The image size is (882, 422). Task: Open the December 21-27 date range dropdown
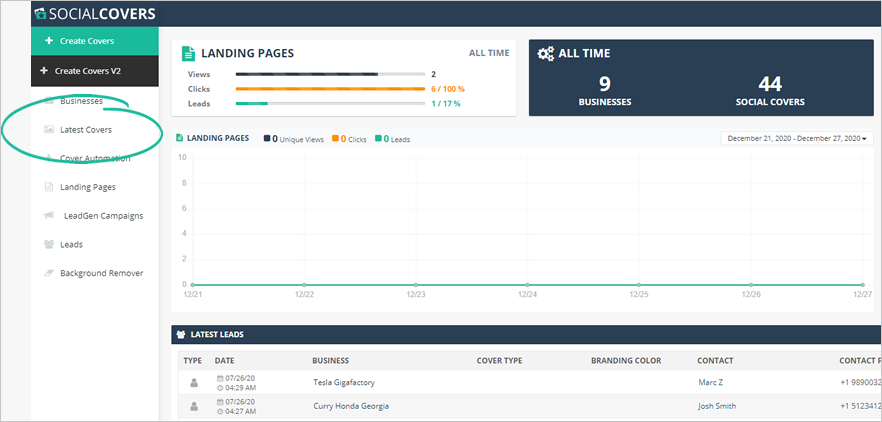[x=796, y=138]
